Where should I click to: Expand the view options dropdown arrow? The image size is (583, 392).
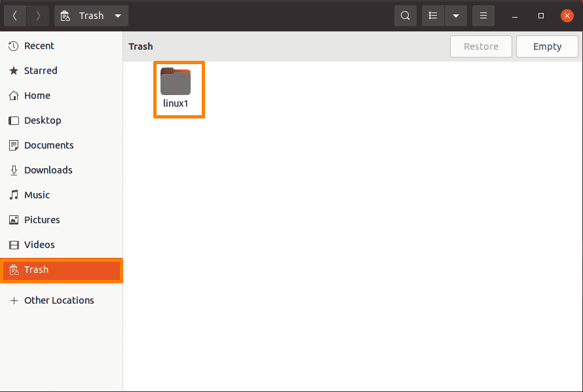[x=456, y=16]
